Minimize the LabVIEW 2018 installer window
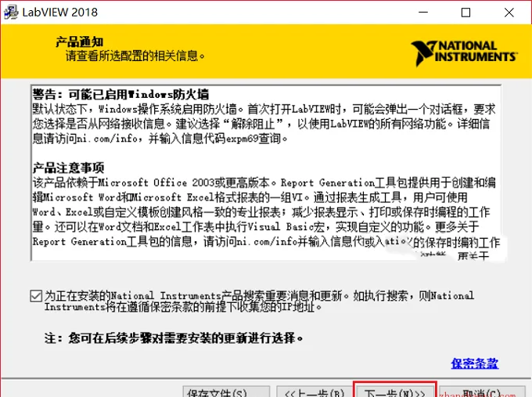This screenshot has width=532, height=397. (423, 13)
